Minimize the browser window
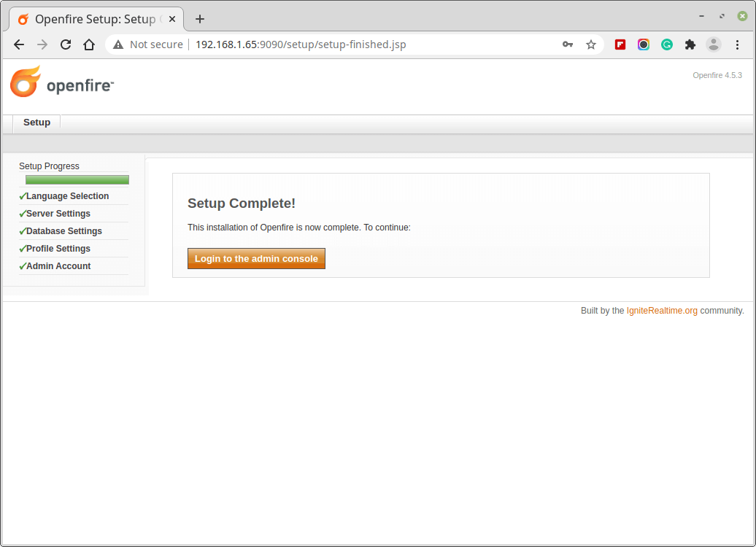756x547 pixels. pyautogui.click(x=701, y=16)
